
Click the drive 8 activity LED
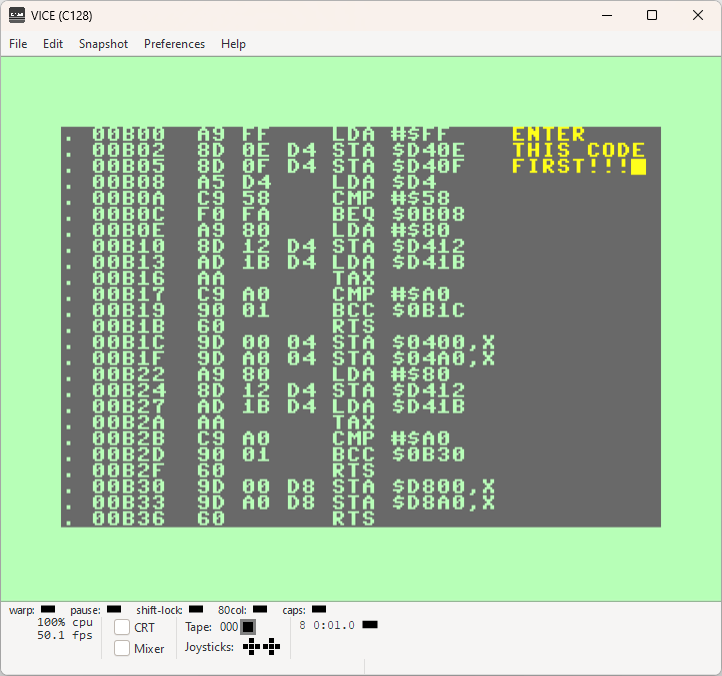[370, 625]
